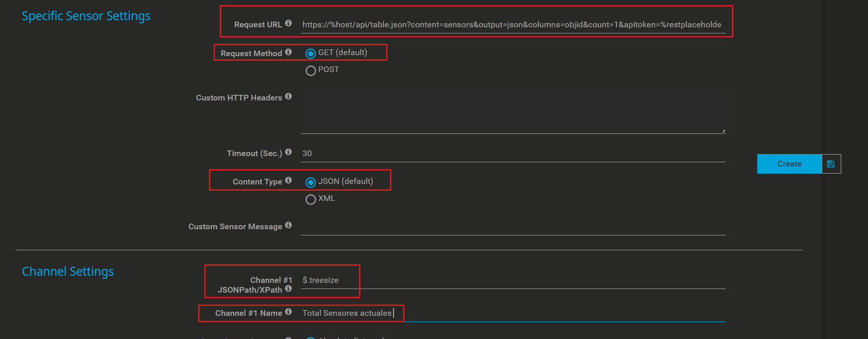The image size is (868, 339).
Task: Click the Request URL info icon
Action: coord(288,23)
